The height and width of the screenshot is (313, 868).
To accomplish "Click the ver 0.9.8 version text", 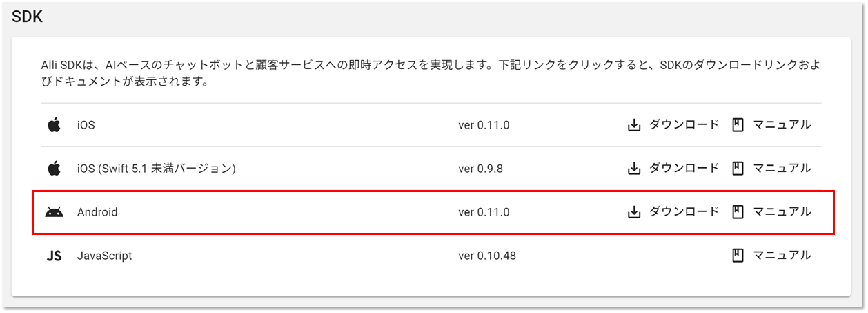I will pyautogui.click(x=481, y=168).
